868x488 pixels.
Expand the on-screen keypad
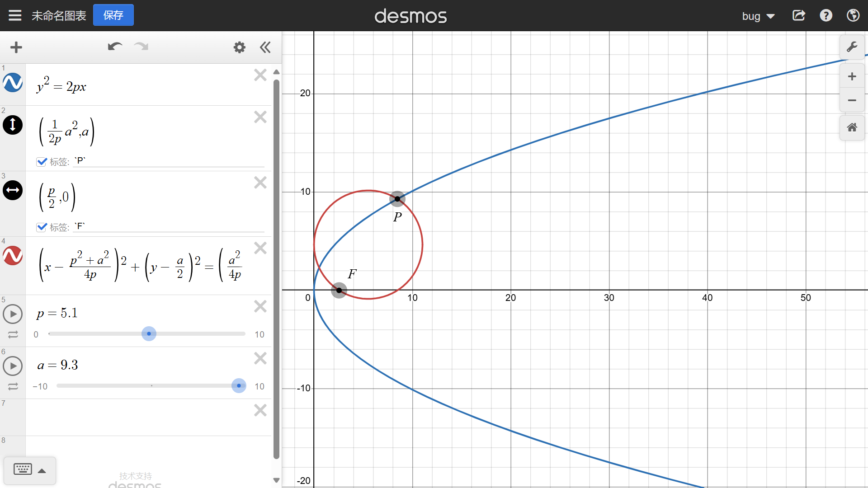[x=29, y=470]
